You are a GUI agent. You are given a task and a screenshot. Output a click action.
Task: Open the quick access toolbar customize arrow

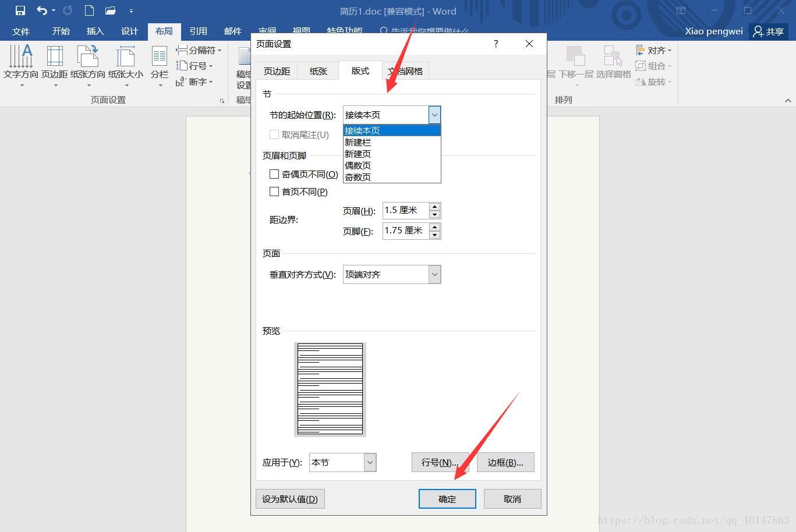click(x=131, y=11)
